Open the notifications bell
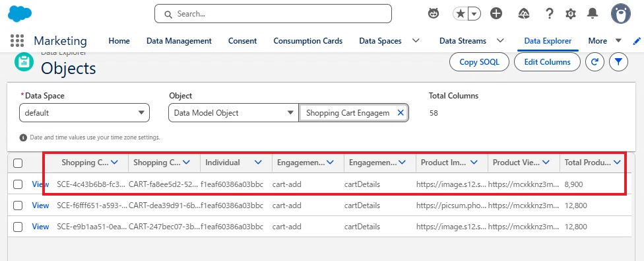644x261 pixels. [x=593, y=14]
